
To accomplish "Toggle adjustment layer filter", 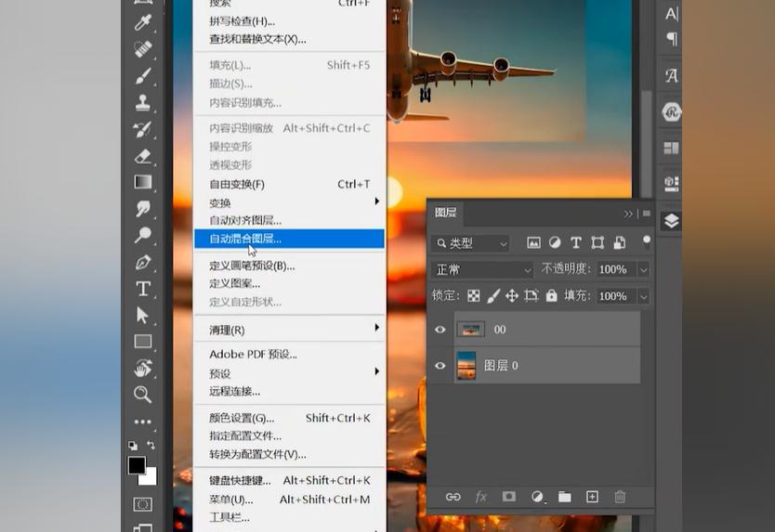I will pos(555,242).
